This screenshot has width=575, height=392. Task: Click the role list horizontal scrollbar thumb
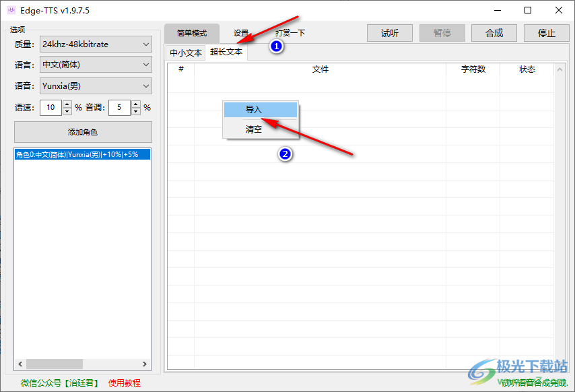55,364
